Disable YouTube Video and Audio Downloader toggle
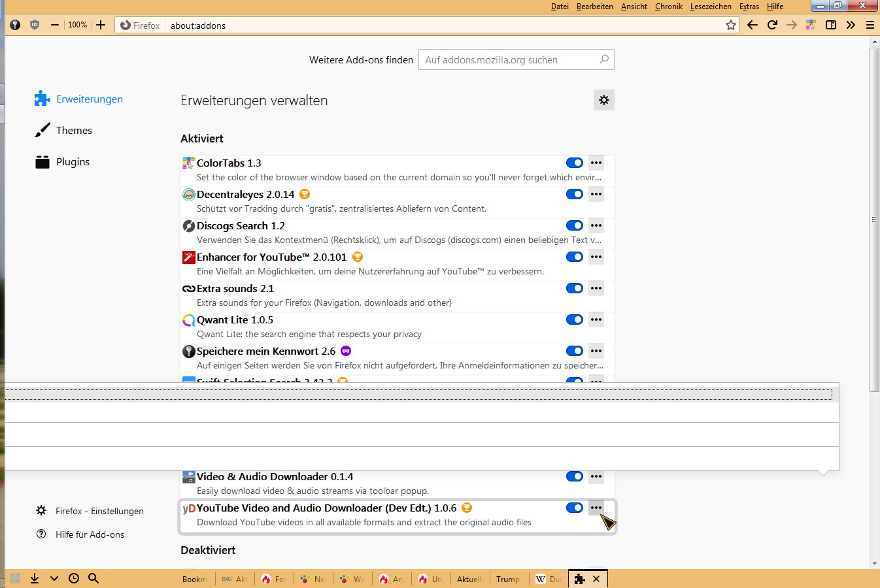 575,508
